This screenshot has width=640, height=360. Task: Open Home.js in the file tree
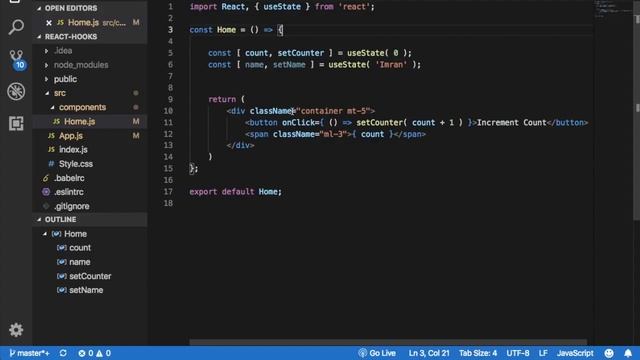[79, 121]
